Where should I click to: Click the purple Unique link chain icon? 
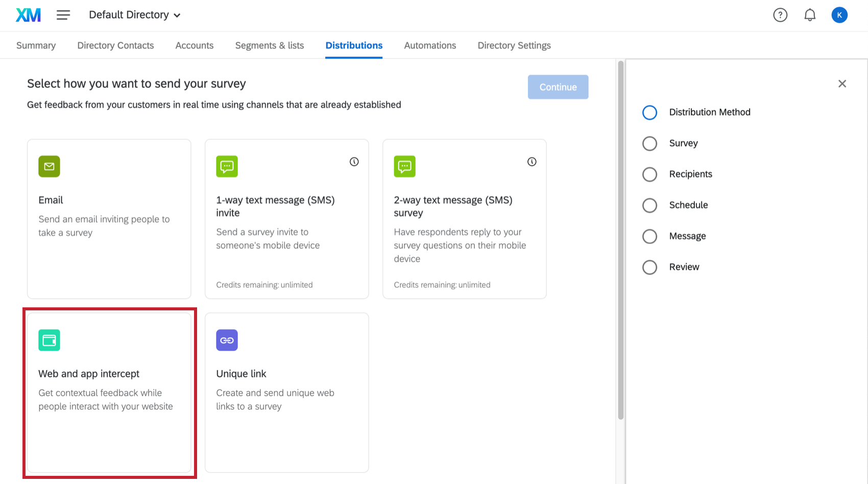coord(227,340)
